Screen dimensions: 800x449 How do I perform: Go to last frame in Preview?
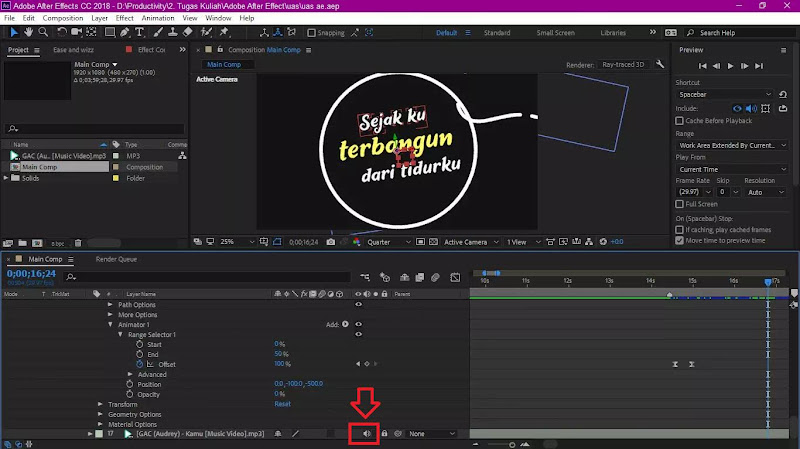(759, 66)
